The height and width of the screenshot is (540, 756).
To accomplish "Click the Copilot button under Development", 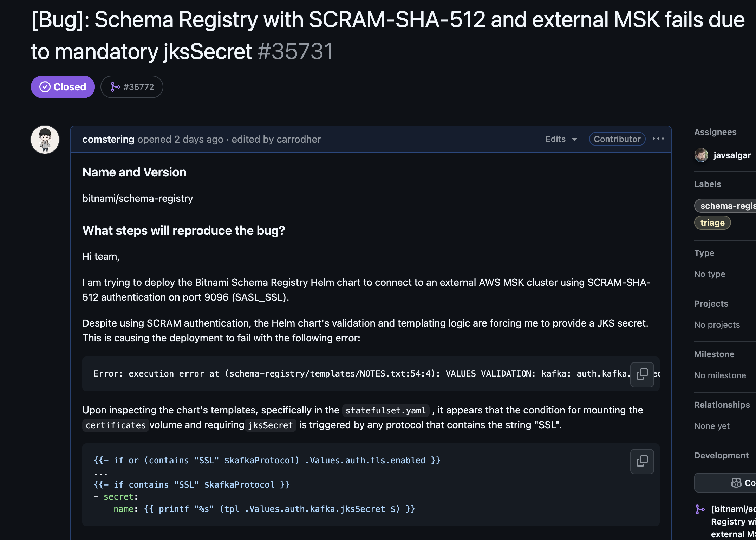I will click(726, 483).
